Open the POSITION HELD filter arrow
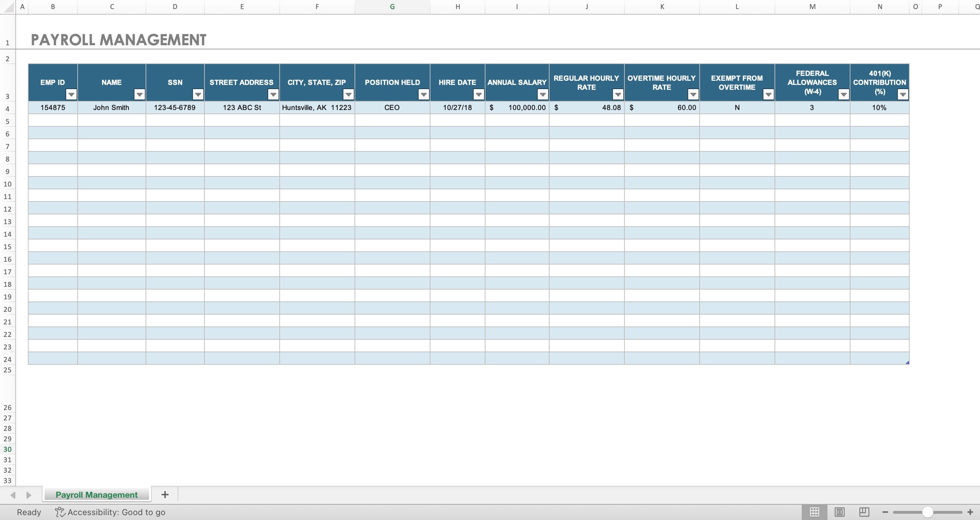 [423, 94]
